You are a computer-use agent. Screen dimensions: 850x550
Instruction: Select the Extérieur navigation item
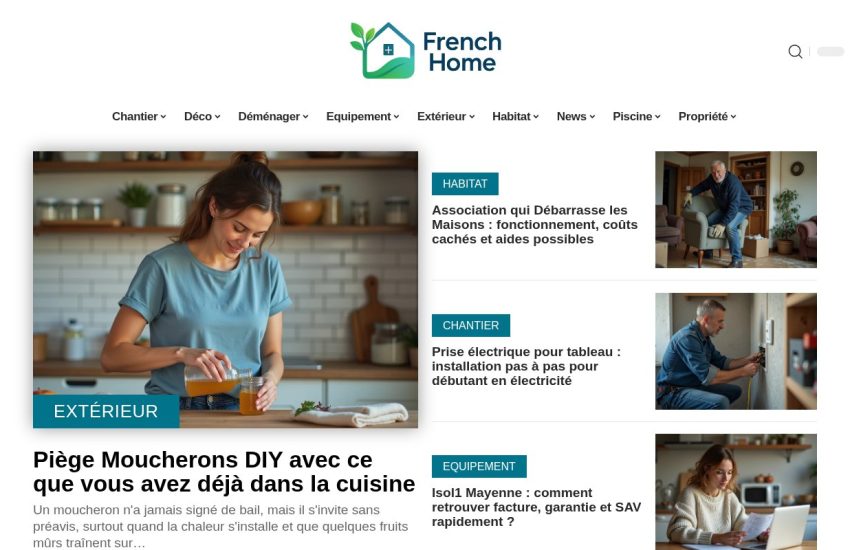(x=446, y=117)
